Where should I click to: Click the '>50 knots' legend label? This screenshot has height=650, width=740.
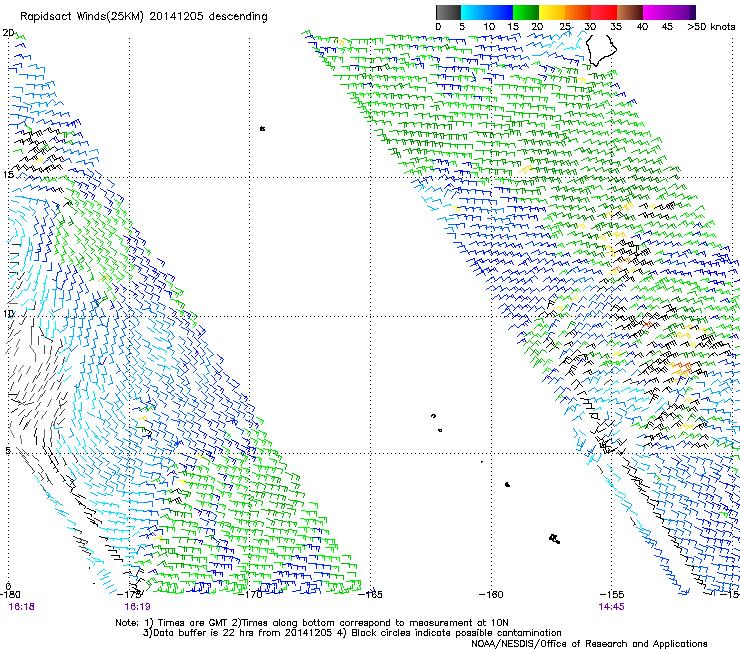pos(711,27)
